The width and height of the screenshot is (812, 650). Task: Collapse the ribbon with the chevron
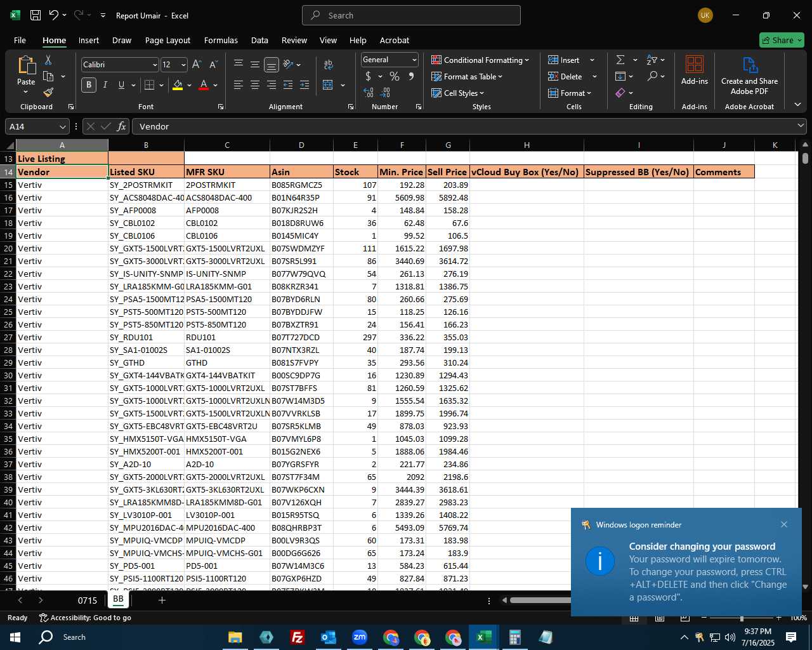797,104
